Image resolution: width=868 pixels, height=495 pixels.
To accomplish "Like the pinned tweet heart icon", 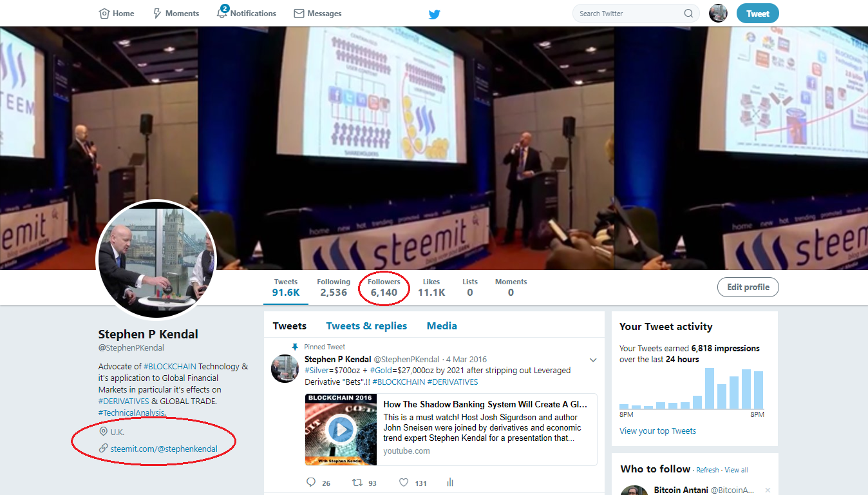I will [404, 482].
